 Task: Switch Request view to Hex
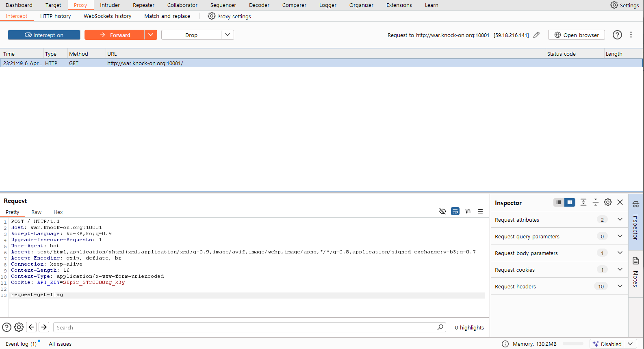58,212
